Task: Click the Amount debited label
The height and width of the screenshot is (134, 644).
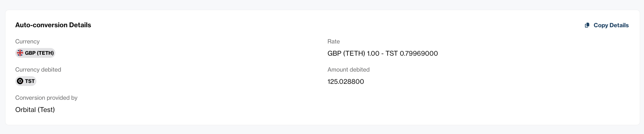Action: (x=349, y=70)
